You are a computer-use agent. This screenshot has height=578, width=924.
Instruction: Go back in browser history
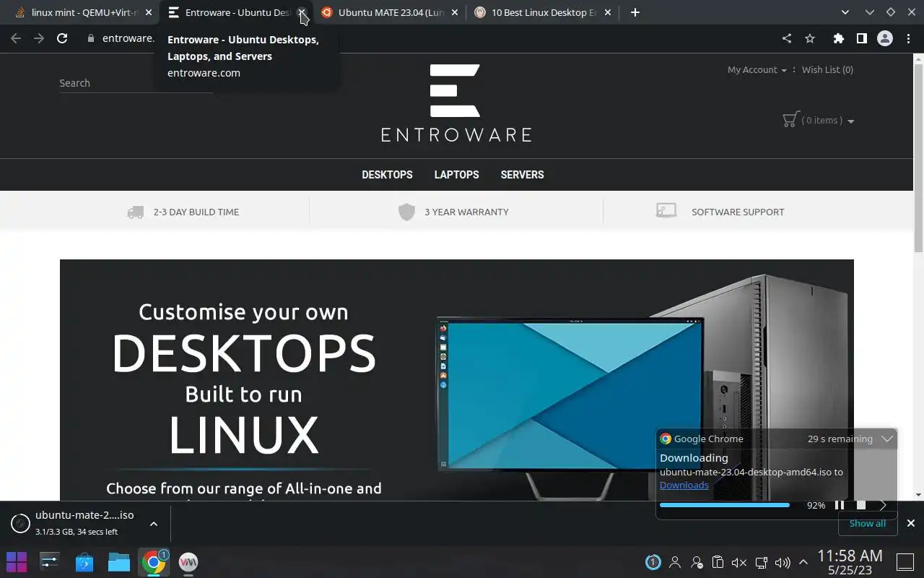click(16, 38)
